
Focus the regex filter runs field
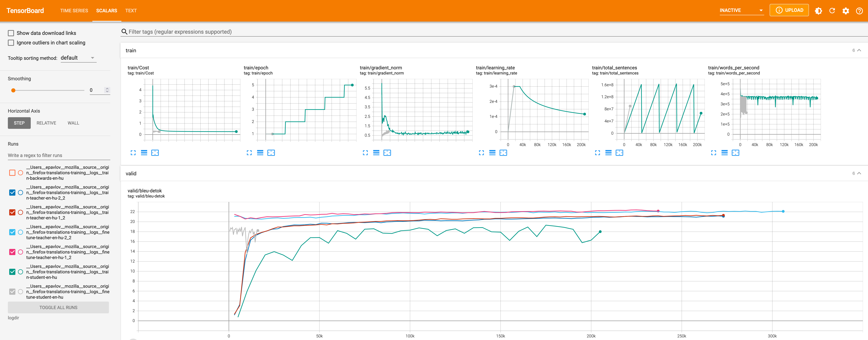(59, 155)
